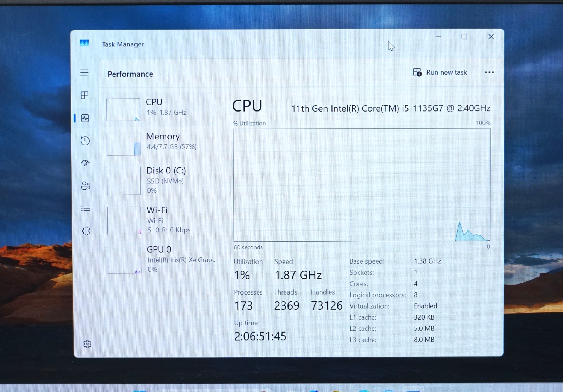The height and width of the screenshot is (392, 563).
Task: Select the Performance page icon
Action: coord(85,118)
